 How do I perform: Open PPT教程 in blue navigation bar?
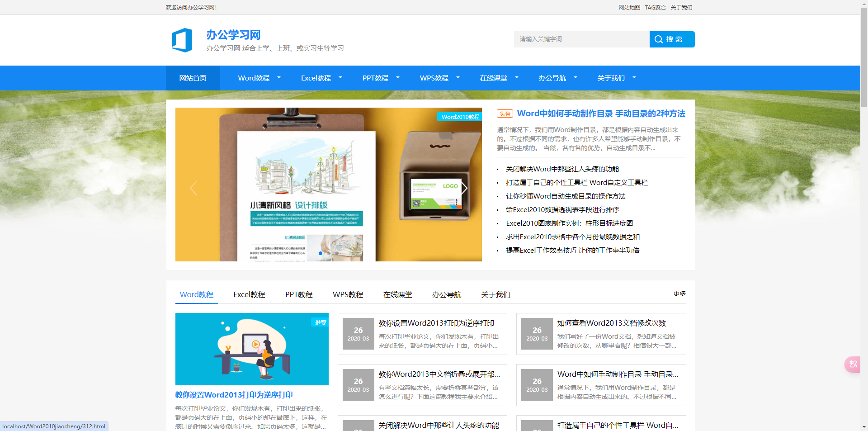tap(375, 78)
